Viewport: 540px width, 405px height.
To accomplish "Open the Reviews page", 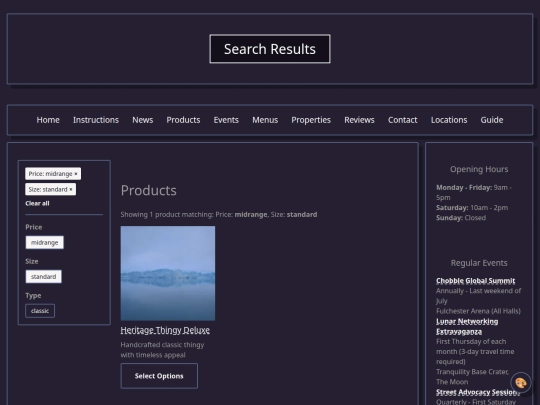I will 359,120.
